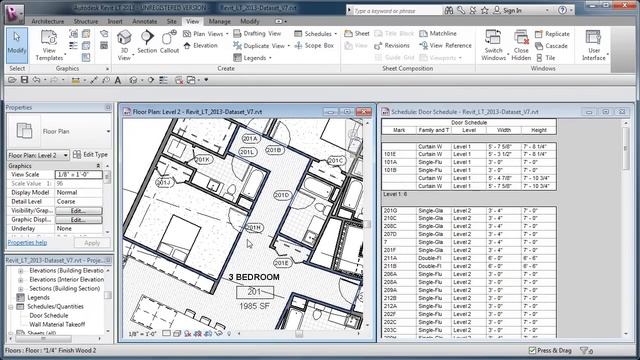Viewport: 640px width, 360px height.
Task: Open Revit application menu button
Action: coord(14,12)
